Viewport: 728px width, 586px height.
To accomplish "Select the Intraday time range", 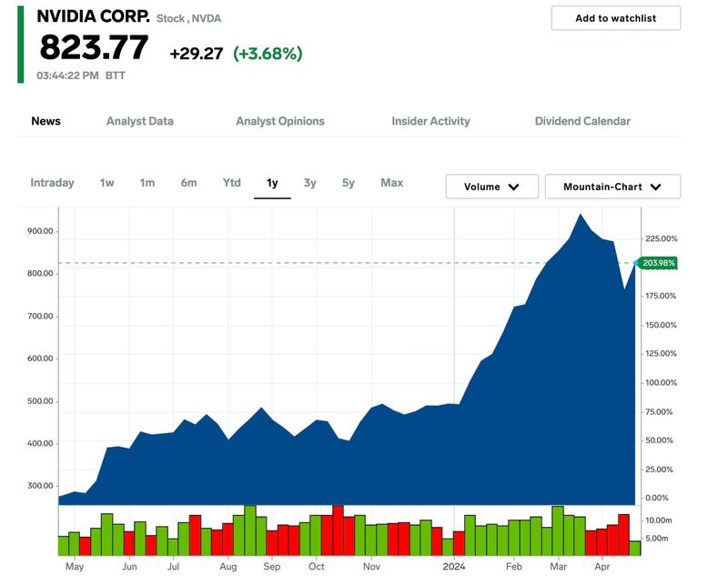I will (52, 183).
